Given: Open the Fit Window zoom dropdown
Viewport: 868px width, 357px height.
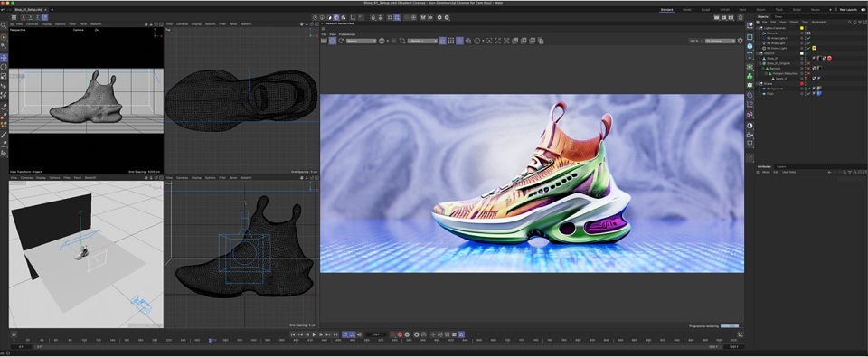Looking at the screenshot, I should click(720, 41).
